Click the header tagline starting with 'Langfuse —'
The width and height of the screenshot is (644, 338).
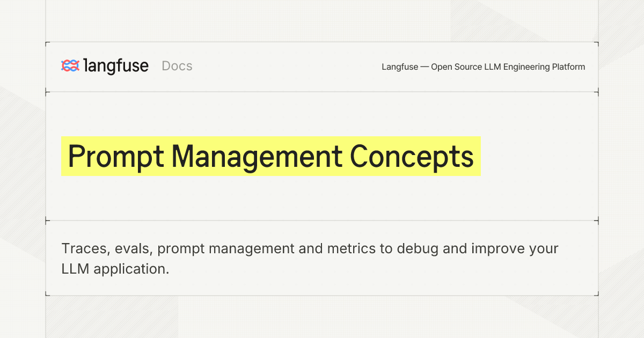tap(483, 67)
